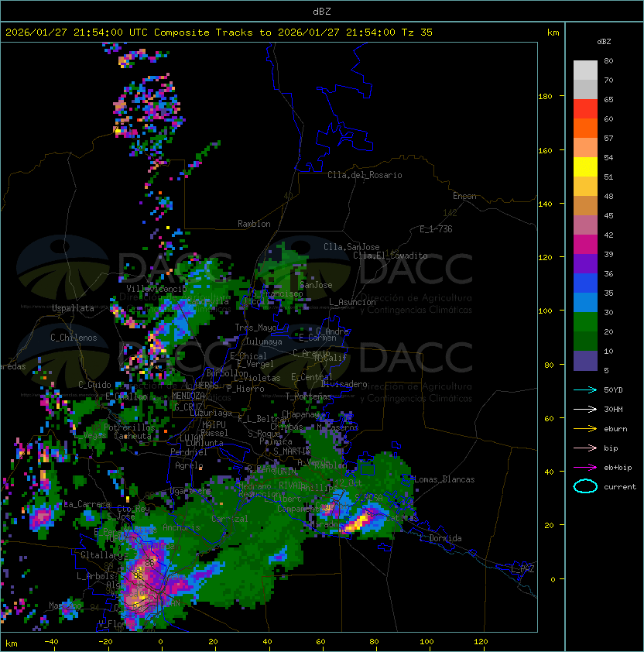Screen dimensions: 644x652
Task: Pick the light gray 70-80 dBZ swatch
Action: [x=585, y=70]
